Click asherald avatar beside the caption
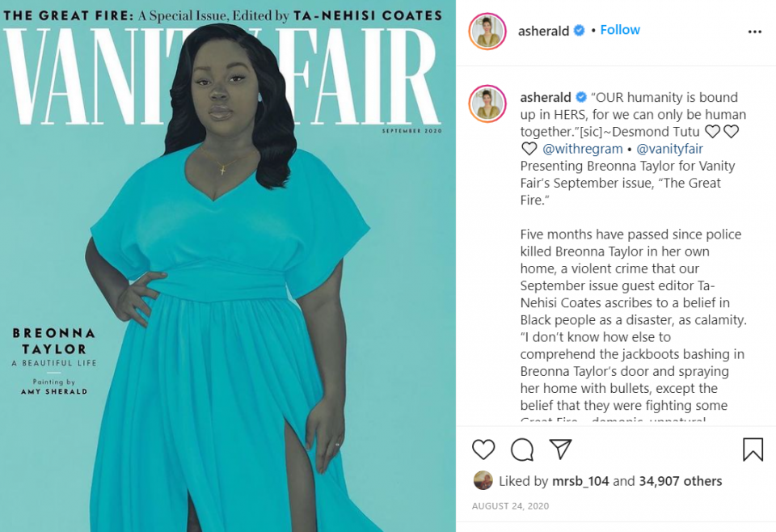 (487, 103)
